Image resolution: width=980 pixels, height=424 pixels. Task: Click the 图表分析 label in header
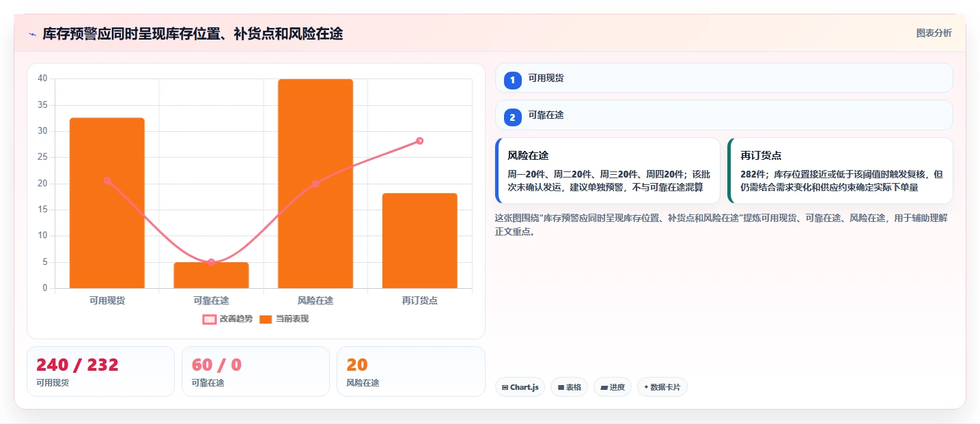934,33
